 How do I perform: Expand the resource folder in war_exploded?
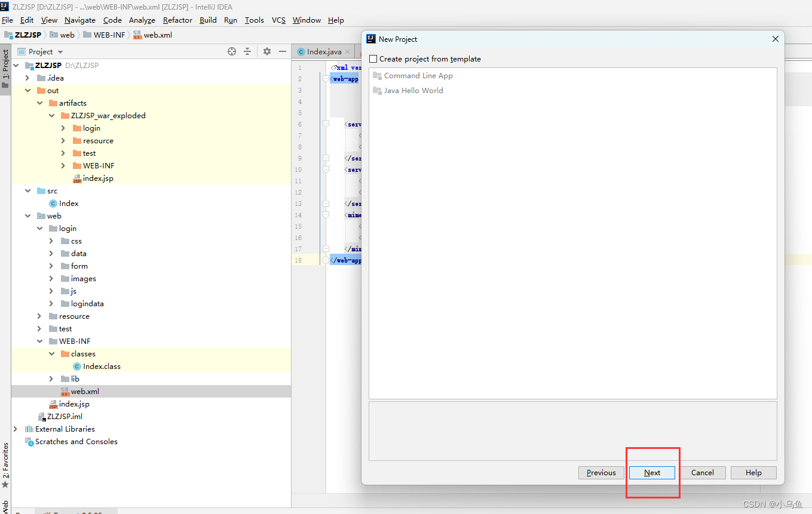[63, 141]
